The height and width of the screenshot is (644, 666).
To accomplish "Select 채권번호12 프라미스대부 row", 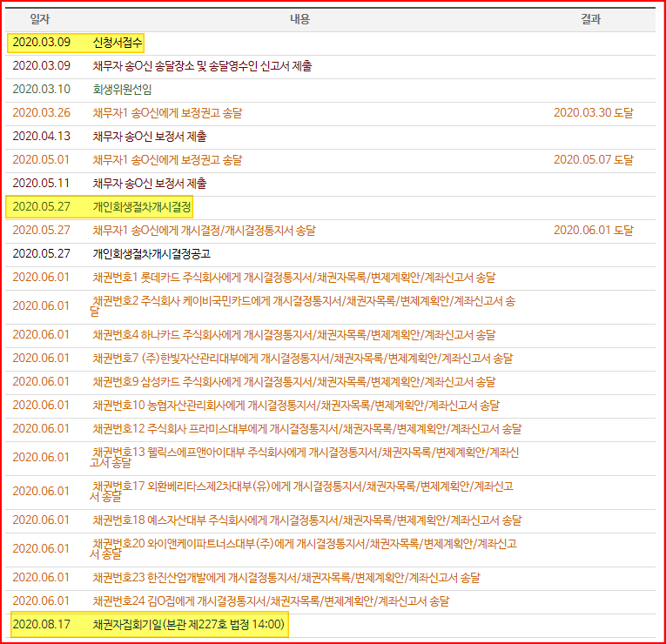I will point(331,429).
